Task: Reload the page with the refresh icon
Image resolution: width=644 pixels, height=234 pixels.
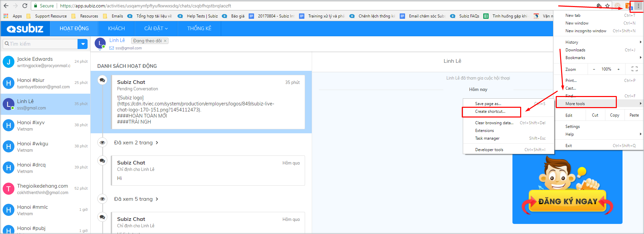Action: point(25,6)
